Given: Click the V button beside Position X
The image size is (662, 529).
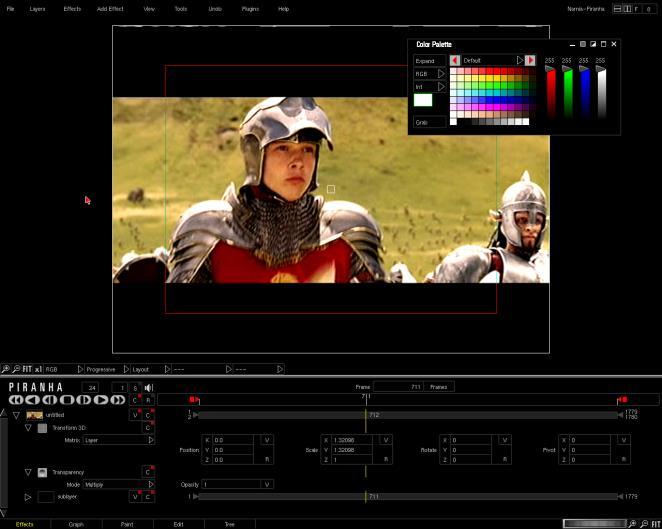Looking at the screenshot, I should click(x=267, y=440).
